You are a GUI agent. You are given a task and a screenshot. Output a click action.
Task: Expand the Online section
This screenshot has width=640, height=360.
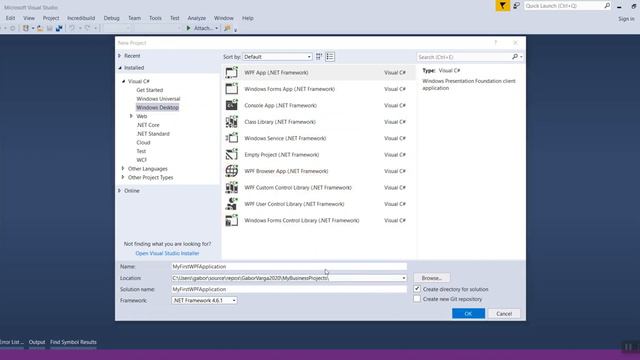(120, 191)
